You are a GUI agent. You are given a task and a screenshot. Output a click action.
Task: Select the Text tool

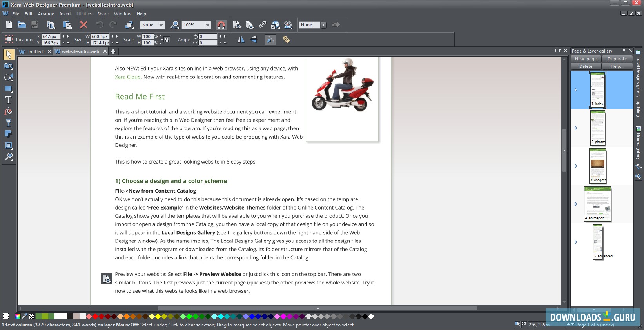(x=8, y=100)
